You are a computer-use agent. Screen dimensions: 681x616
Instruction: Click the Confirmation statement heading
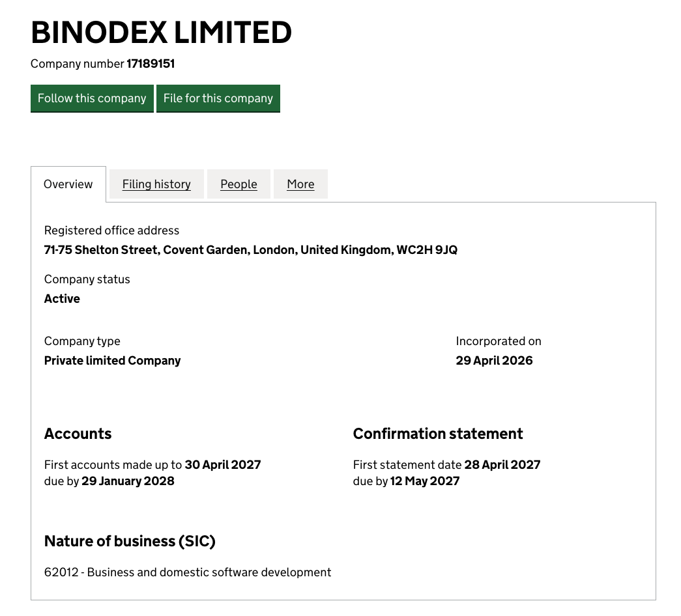coord(438,434)
